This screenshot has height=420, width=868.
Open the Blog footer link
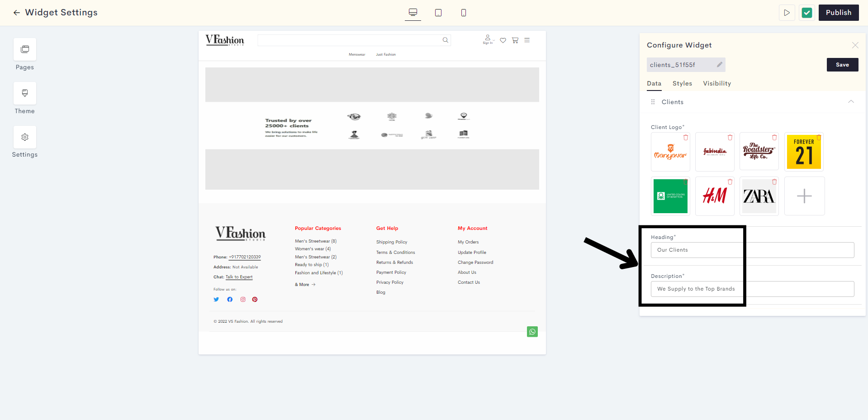(381, 292)
